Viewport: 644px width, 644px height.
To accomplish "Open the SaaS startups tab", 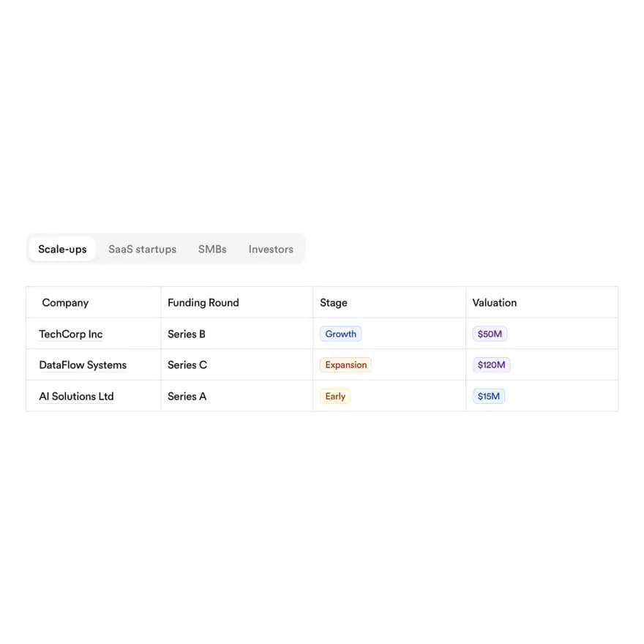I will point(142,249).
